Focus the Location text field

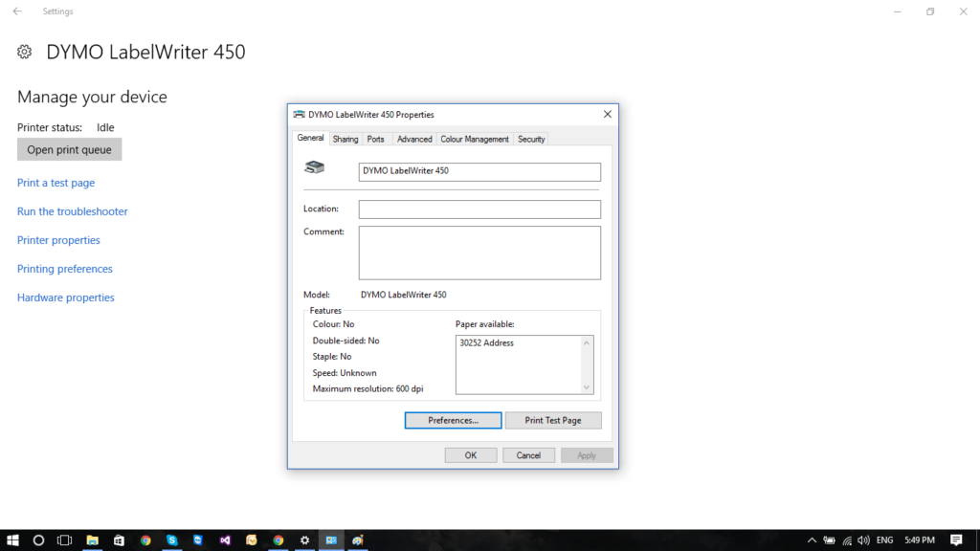tap(479, 209)
